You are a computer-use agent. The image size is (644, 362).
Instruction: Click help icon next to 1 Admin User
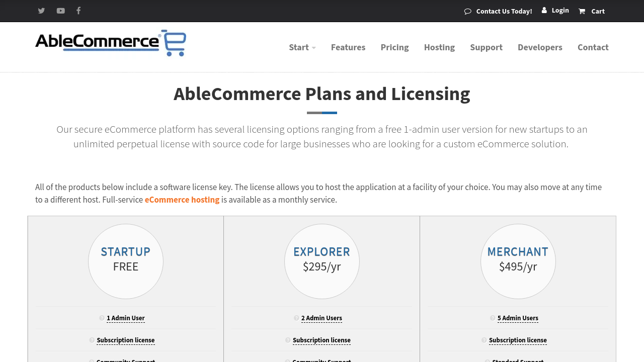click(102, 318)
